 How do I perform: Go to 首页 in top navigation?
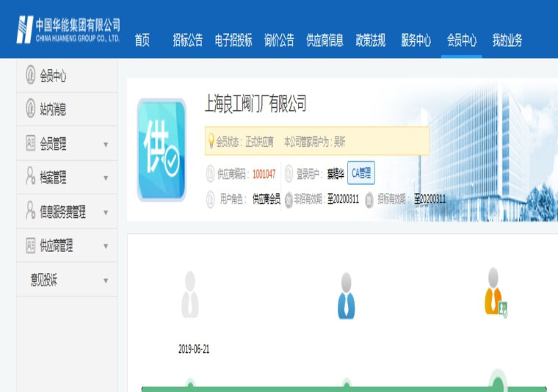(142, 40)
